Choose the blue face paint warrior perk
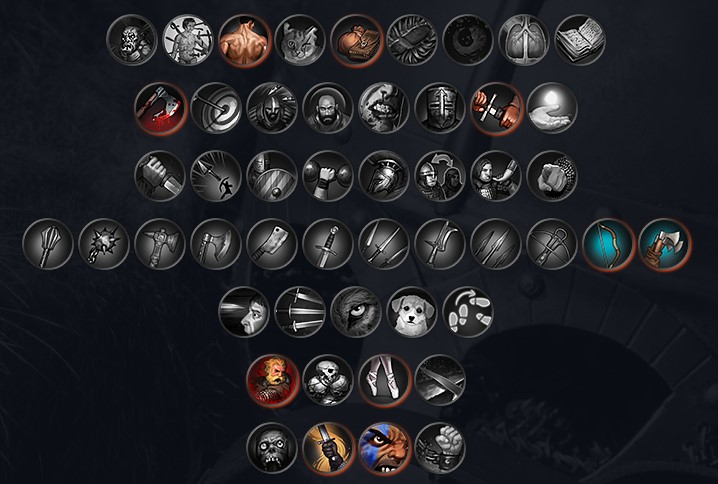 pos(384,448)
